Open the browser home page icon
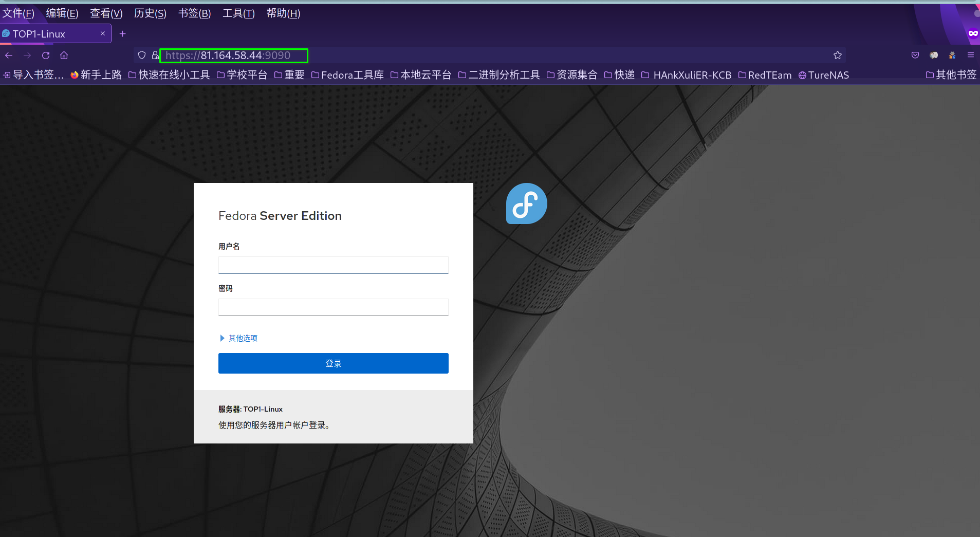 click(64, 55)
